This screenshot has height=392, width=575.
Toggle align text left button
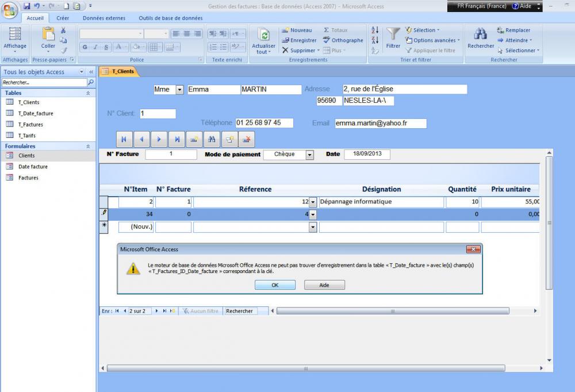coord(176,34)
